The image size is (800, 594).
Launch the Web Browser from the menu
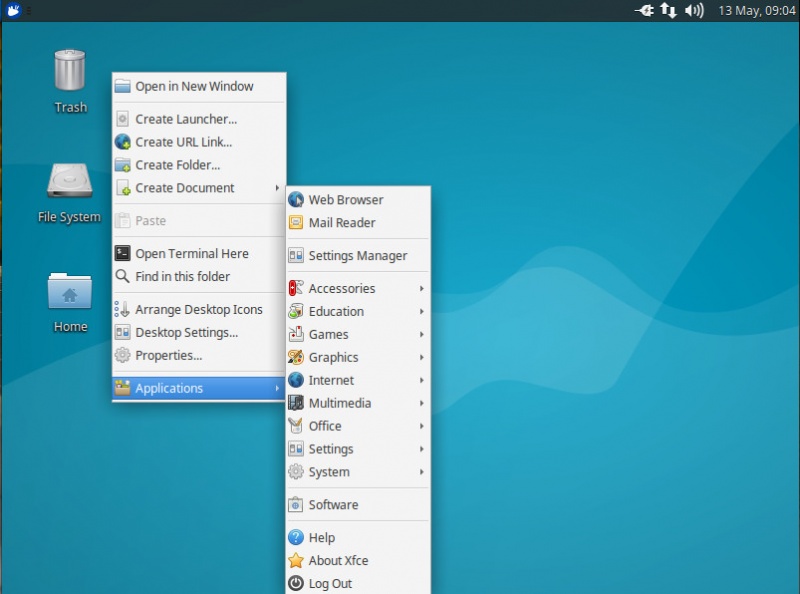pos(345,199)
